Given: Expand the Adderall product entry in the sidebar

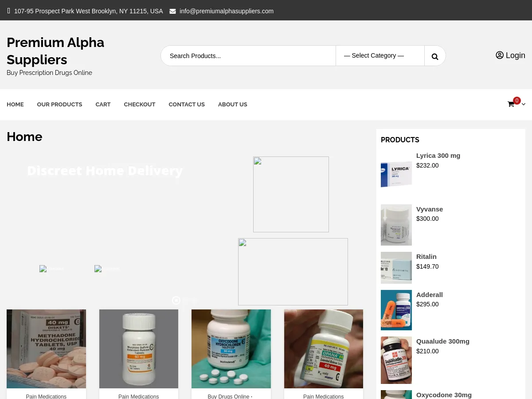Looking at the screenshot, I should pos(429,294).
